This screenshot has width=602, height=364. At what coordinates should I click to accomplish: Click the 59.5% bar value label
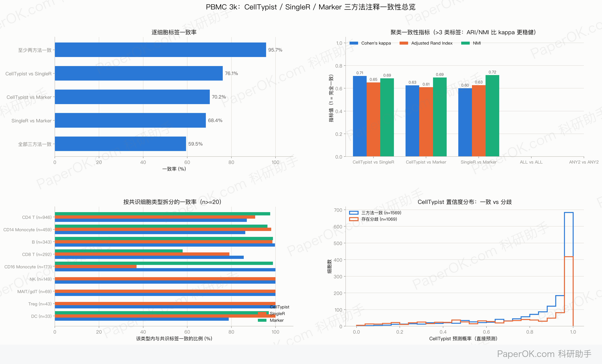point(195,144)
